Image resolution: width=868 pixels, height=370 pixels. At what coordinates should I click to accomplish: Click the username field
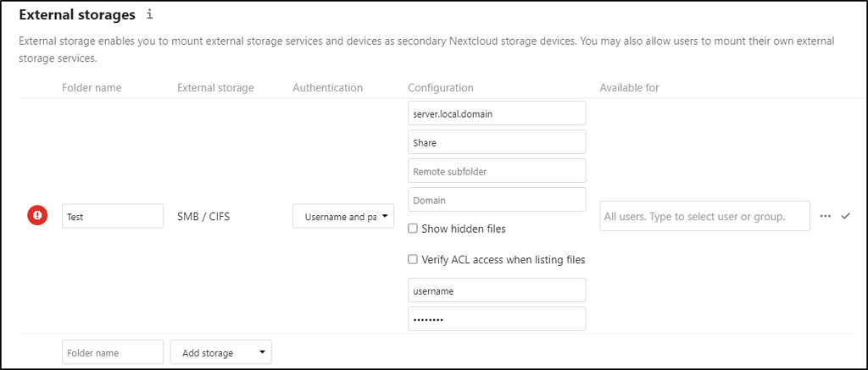(x=497, y=290)
